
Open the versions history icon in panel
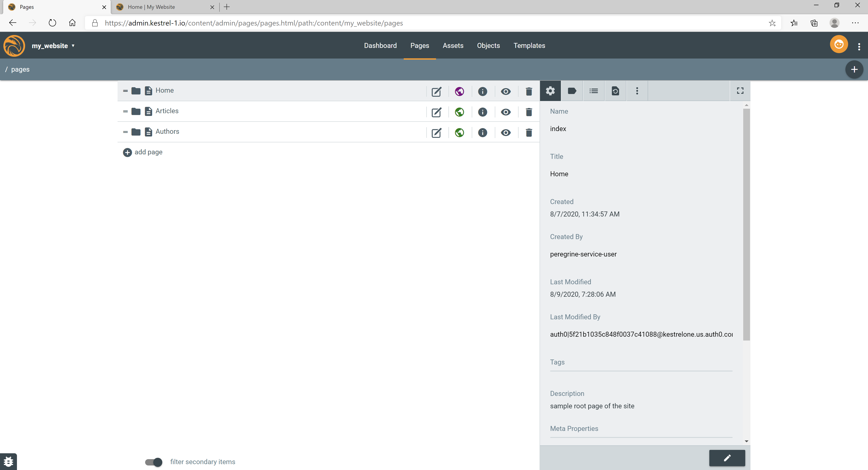click(x=615, y=91)
